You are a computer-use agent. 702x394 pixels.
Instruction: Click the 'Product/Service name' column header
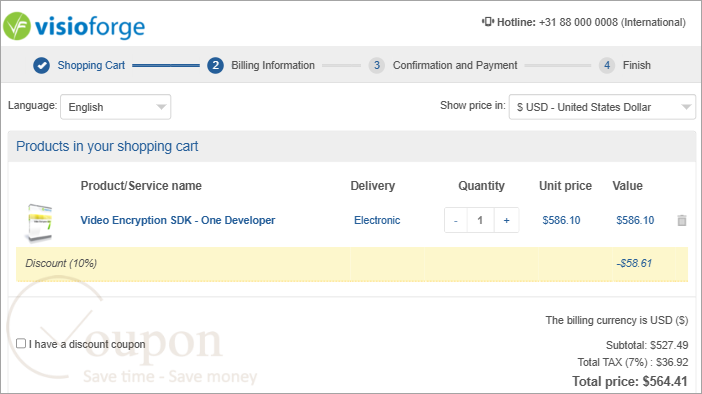point(141,186)
